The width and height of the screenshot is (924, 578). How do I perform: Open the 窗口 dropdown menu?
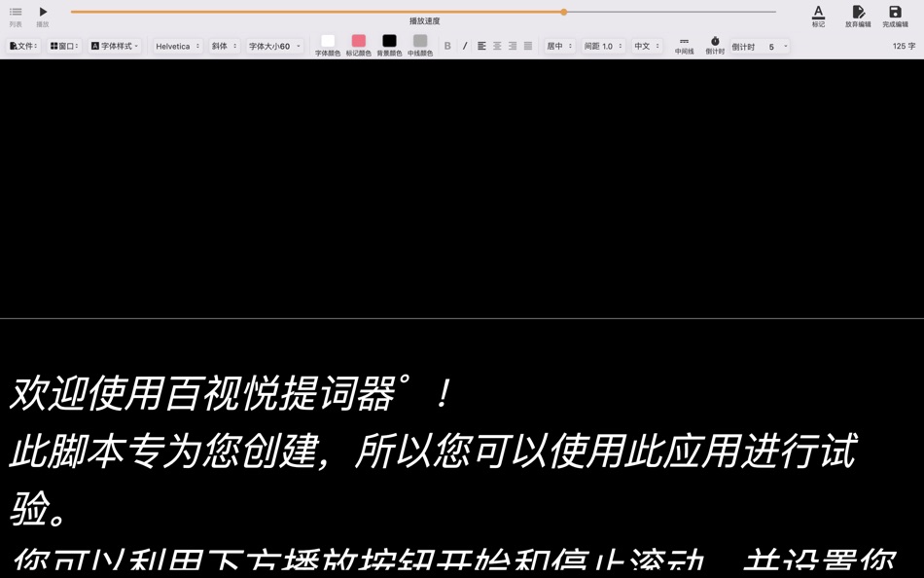coord(64,46)
